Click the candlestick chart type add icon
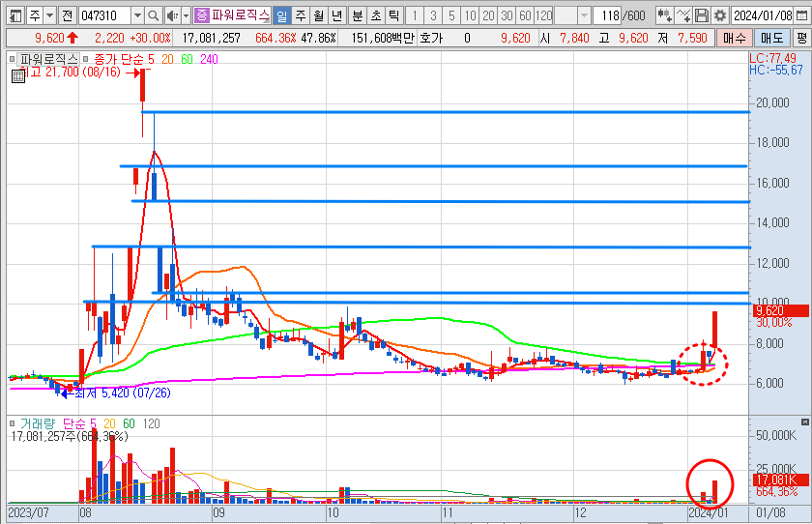The image size is (812, 524). pos(664,16)
